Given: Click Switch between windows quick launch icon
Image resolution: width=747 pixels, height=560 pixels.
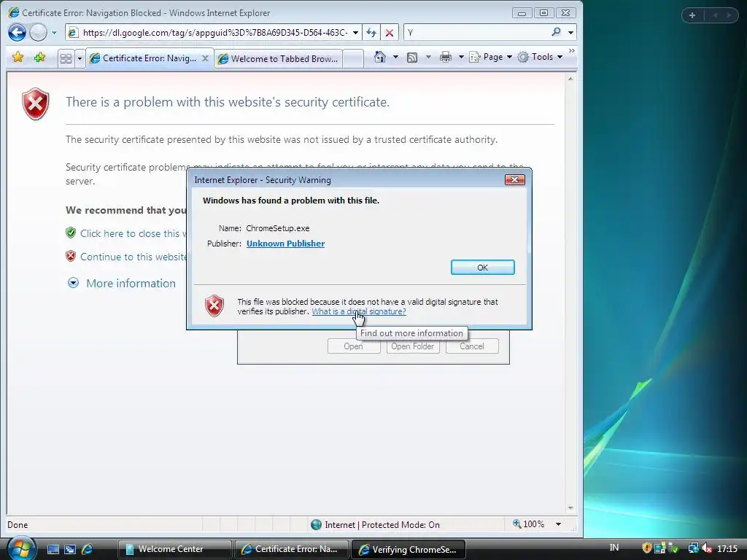Looking at the screenshot, I should (70, 550).
